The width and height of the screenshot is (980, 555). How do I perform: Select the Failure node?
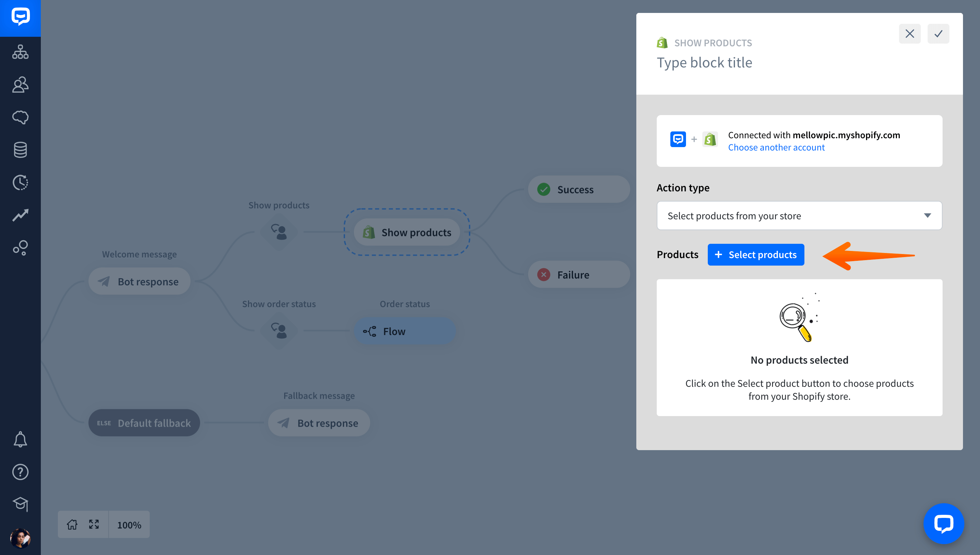coord(578,274)
